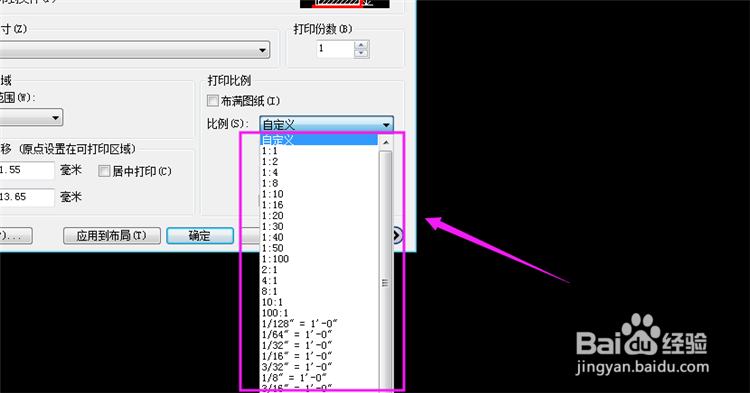
Task: Choose 1:50 in the scale list
Action: 319,248
